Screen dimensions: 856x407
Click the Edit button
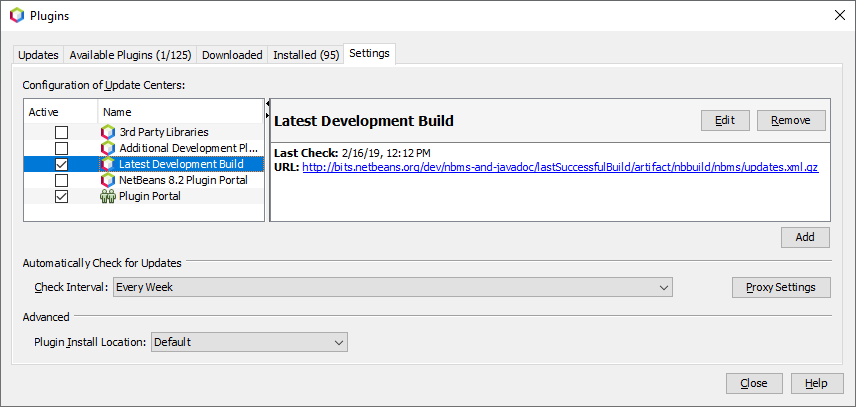click(725, 121)
